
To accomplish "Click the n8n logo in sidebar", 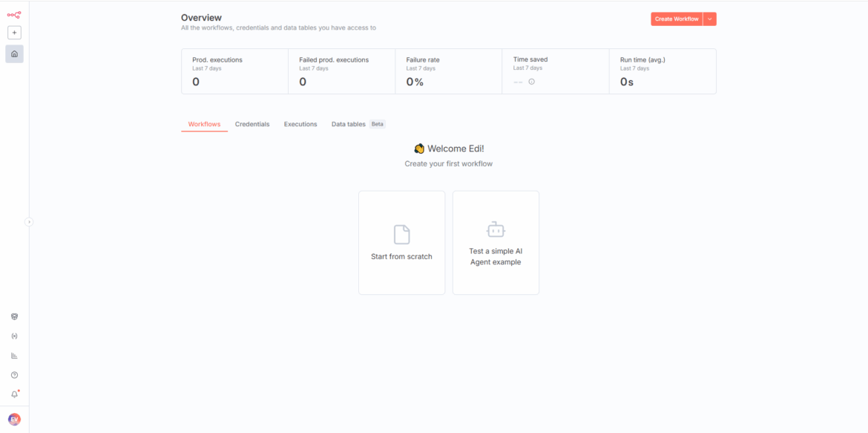I will (x=14, y=14).
